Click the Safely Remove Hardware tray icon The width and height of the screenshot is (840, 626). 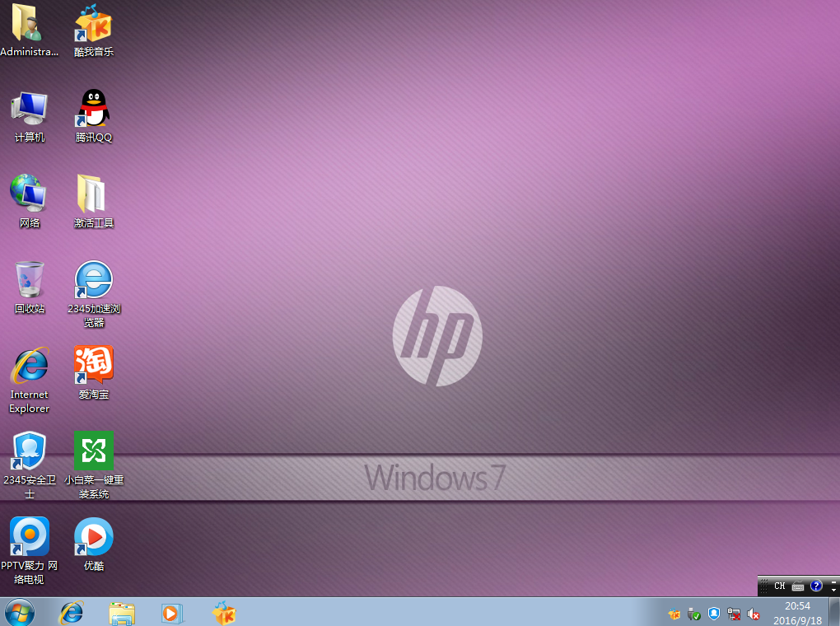(693, 614)
